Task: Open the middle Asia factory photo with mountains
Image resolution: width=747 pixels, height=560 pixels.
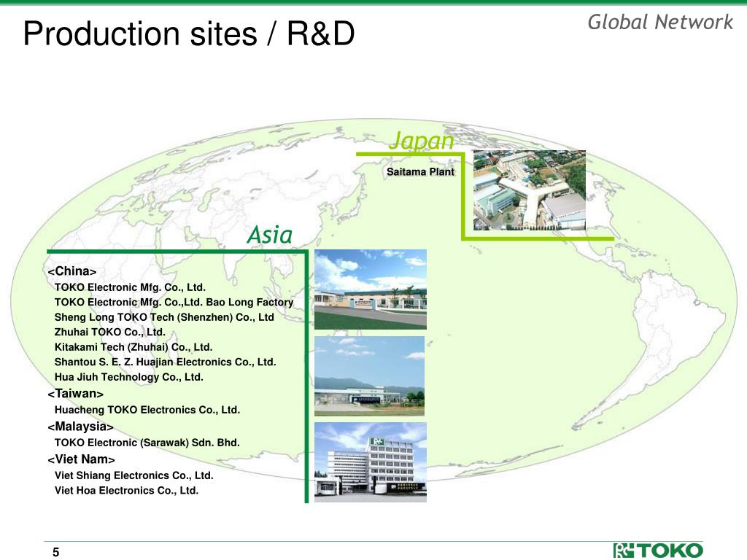Action: coord(370,376)
